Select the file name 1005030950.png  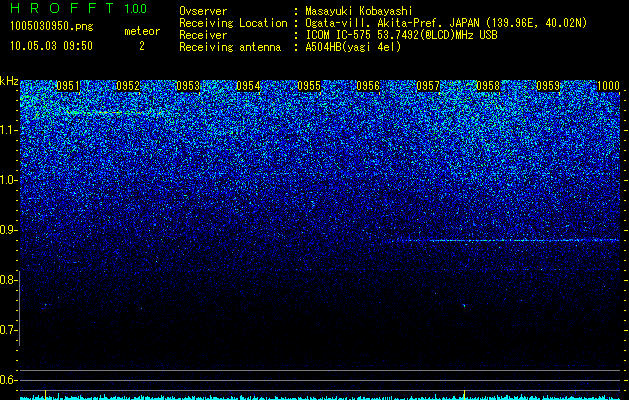[52, 26]
